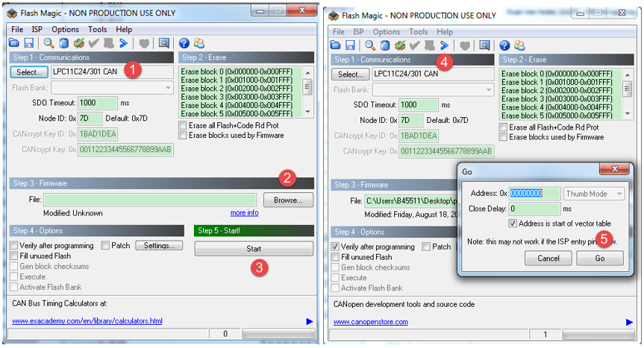The height and width of the screenshot is (348, 644).
Task: Open Flash Bank dropdown in left window
Action: (x=112, y=87)
